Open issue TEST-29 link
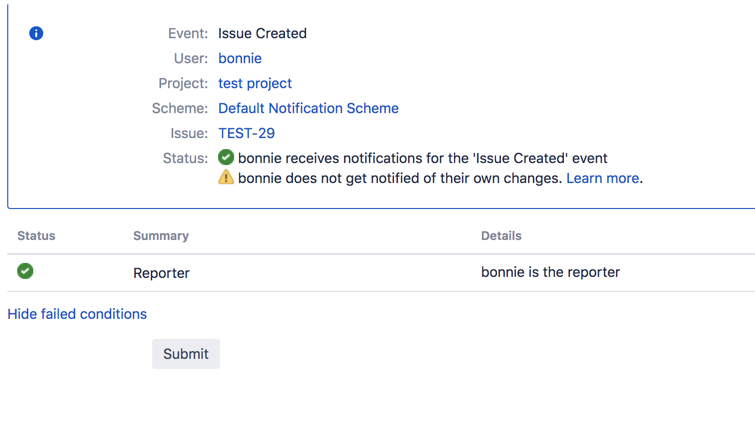The image size is (755, 439). coord(247,133)
